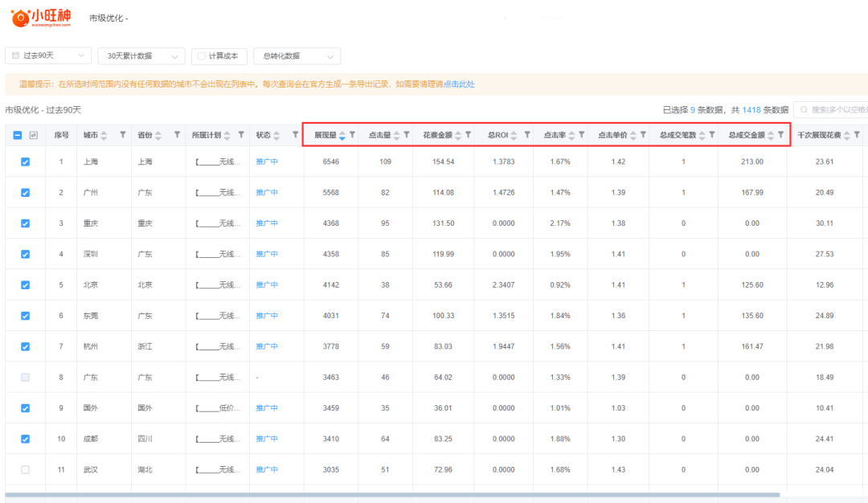Uncheck the 北京 row checkbox
This screenshot has height=503, width=868.
(25, 285)
